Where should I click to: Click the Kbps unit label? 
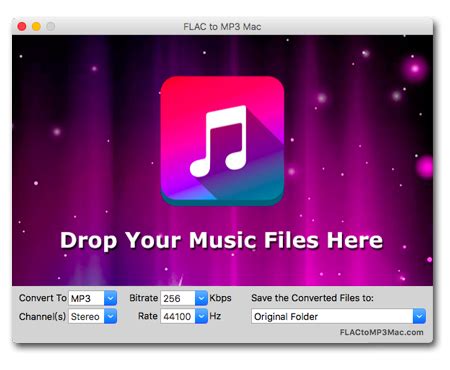tap(220, 298)
